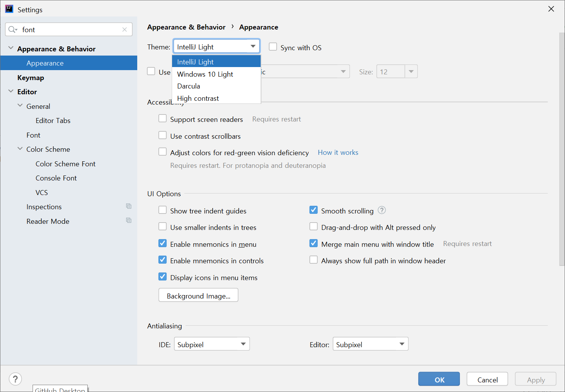Enable Use contrast scrollbars
This screenshot has width=565, height=392.
[163, 135]
